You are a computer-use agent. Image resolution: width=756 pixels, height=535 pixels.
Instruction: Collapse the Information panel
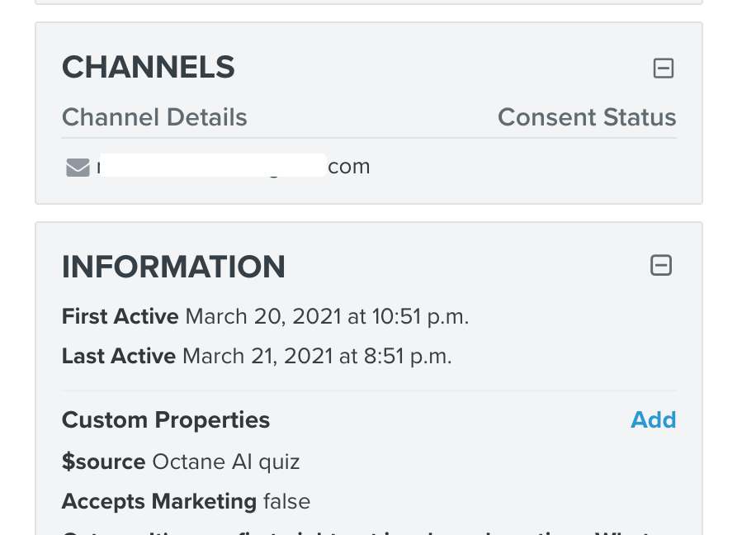pyautogui.click(x=661, y=265)
